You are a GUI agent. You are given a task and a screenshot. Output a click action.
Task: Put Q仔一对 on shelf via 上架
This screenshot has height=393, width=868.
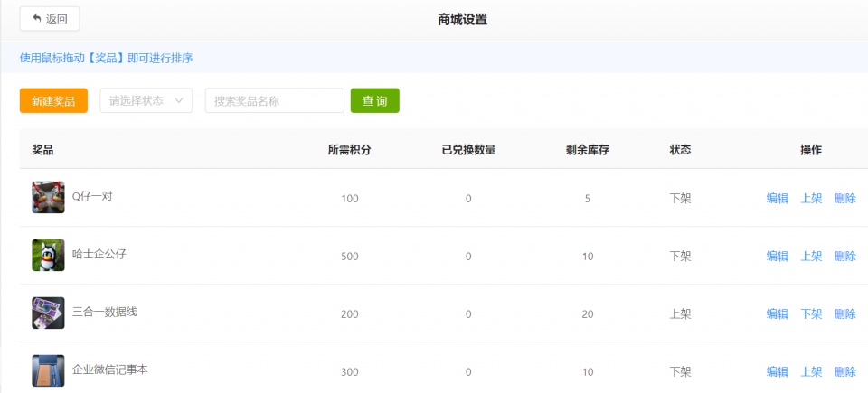click(x=811, y=198)
